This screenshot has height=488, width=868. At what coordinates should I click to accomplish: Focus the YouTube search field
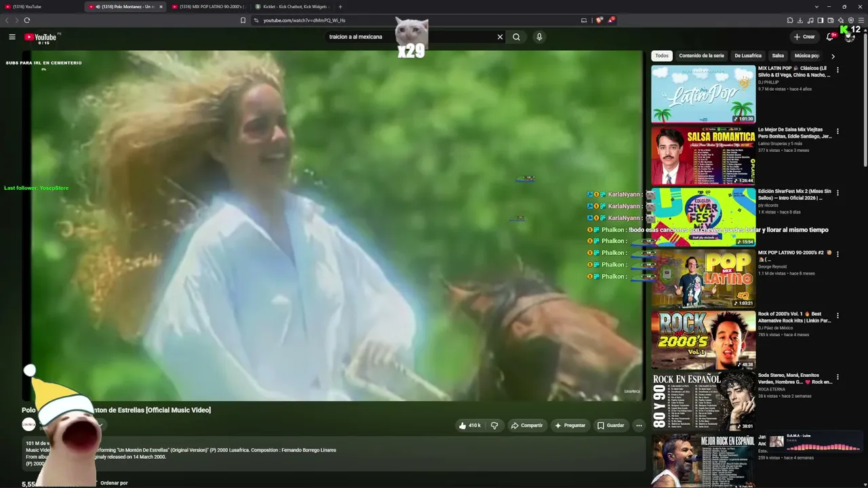(410, 37)
